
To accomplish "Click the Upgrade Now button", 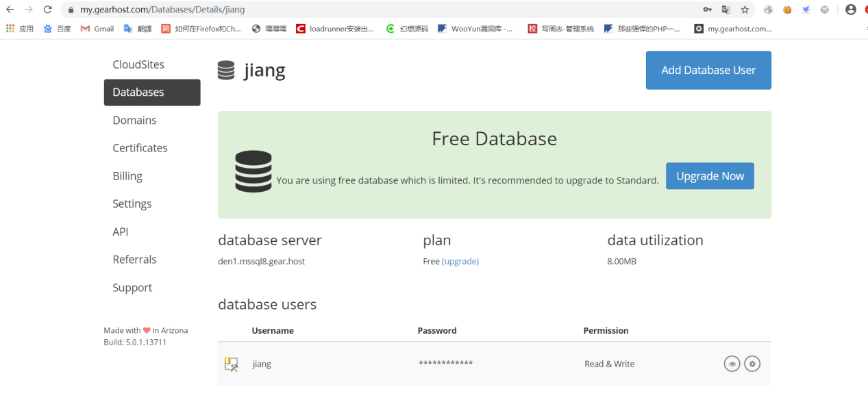I will point(710,176).
